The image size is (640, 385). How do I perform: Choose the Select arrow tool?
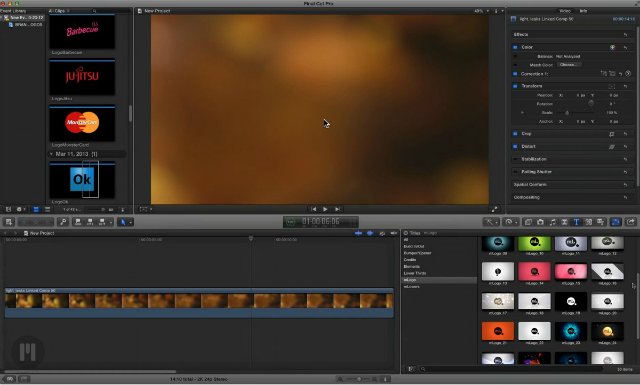click(122, 222)
